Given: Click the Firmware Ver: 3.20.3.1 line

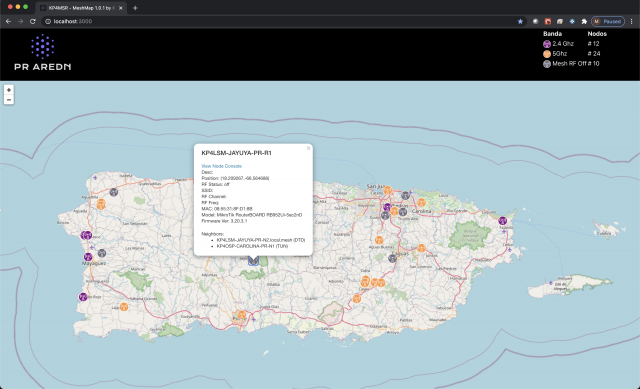Looking at the screenshot, I should pos(224,221).
